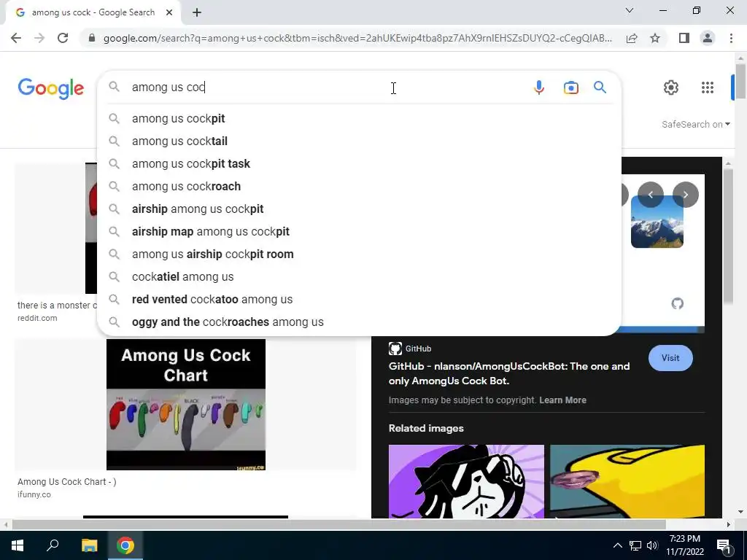Viewport: 747px width, 560px height.
Task: Choose airship map among us cockpit
Action: tap(359, 231)
